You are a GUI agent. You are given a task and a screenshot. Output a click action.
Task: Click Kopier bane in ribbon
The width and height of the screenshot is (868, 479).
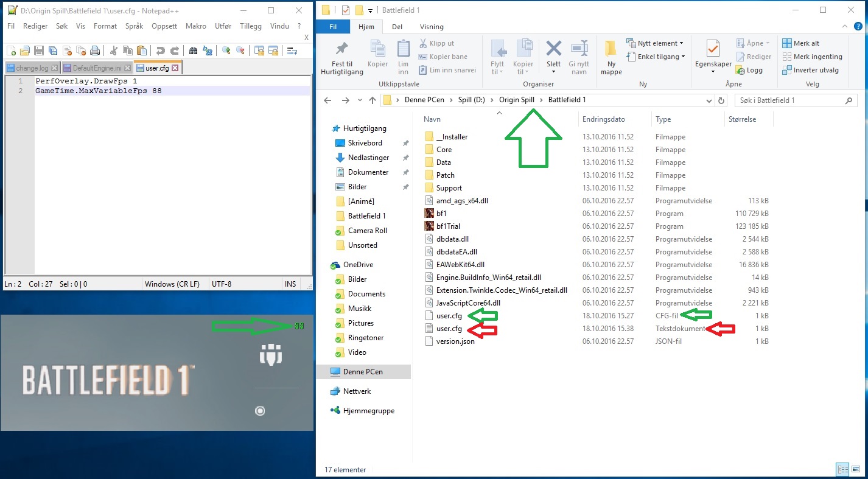[443, 57]
